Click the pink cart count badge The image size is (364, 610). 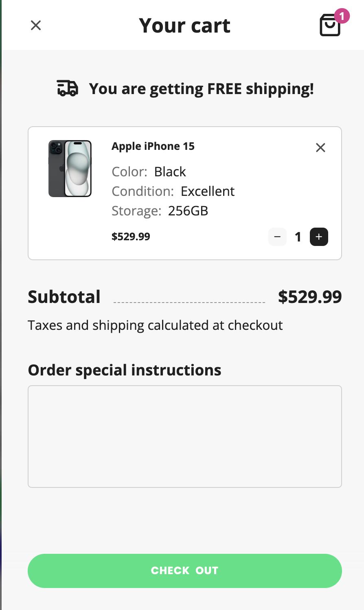pyautogui.click(x=342, y=16)
